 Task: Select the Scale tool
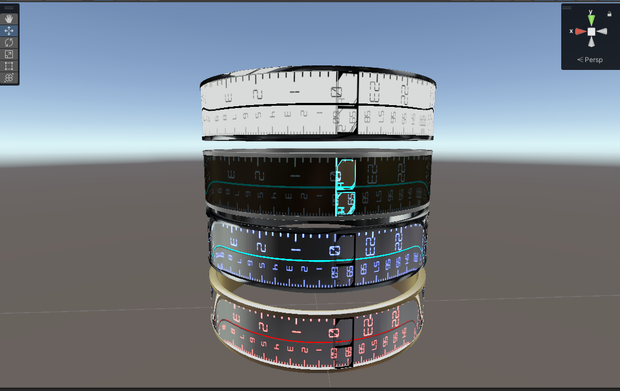click(x=9, y=54)
